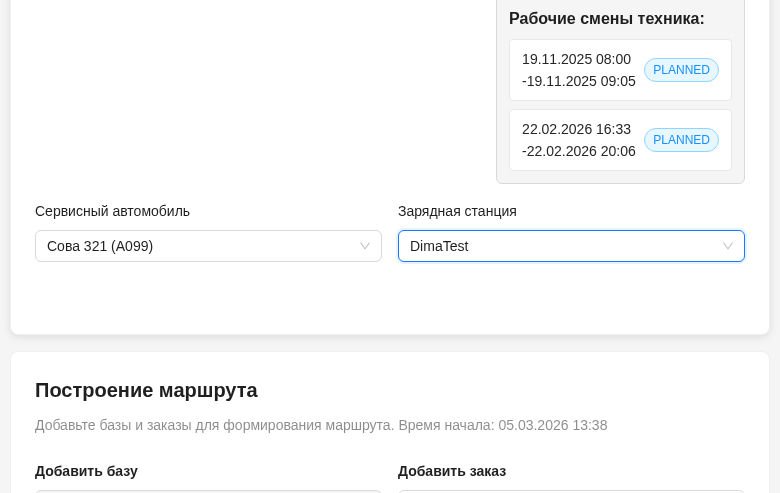
Task: Click the chevron arrow in Сова 321 field
Action: [x=365, y=246]
